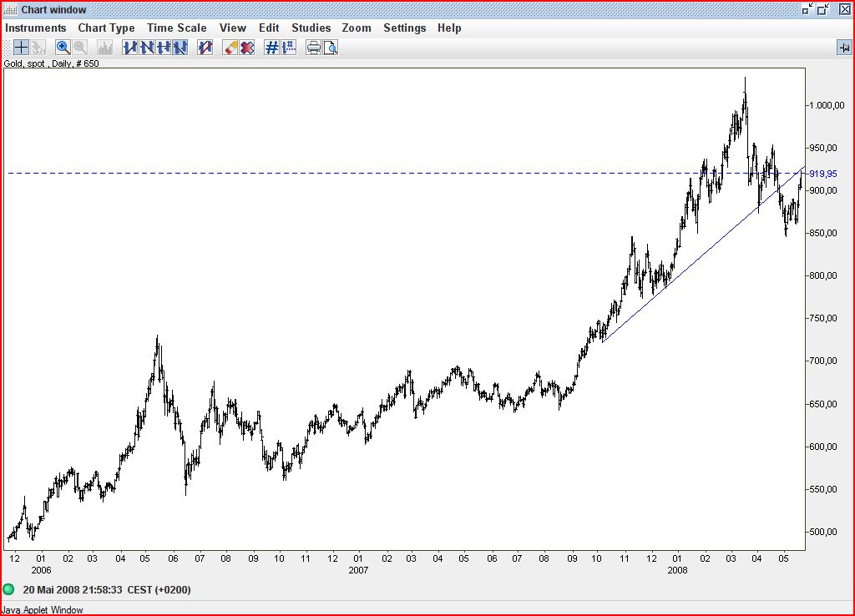Viewport: 855px width, 616px height.
Task: Click the greyed-out pointer tool icon
Action: point(38,48)
